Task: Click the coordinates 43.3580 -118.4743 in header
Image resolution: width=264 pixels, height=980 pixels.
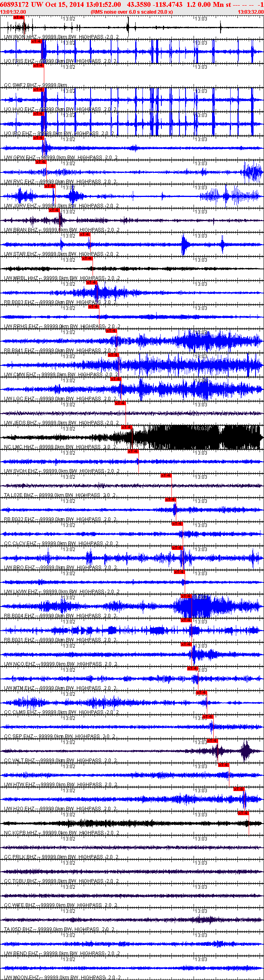Action: tap(155, 4)
